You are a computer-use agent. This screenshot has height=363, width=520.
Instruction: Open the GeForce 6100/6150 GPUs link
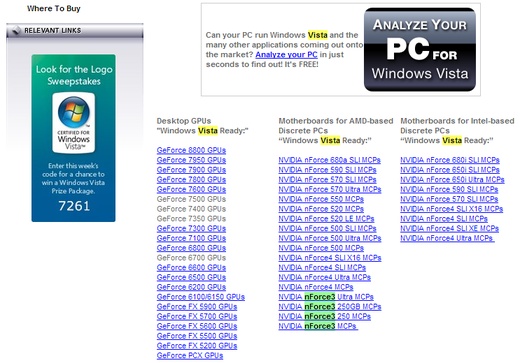click(x=201, y=297)
